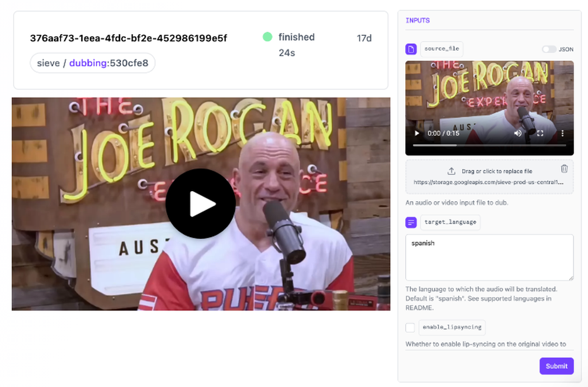Click description An audio or video input file
The image size is (588, 387).
coord(457,202)
